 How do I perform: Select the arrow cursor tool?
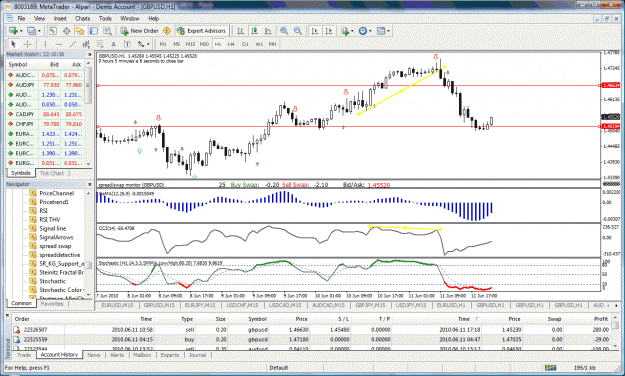pos(13,44)
